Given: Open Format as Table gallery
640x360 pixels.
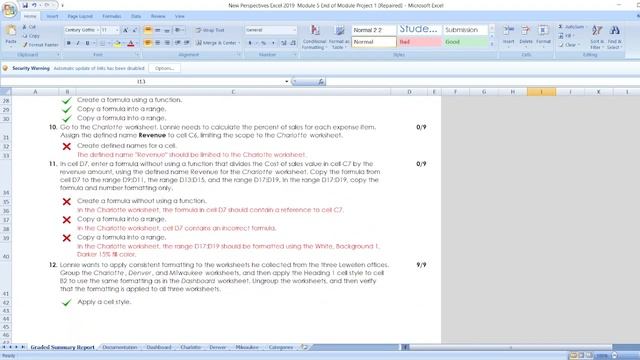Looking at the screenshot, I should [339, 37].
